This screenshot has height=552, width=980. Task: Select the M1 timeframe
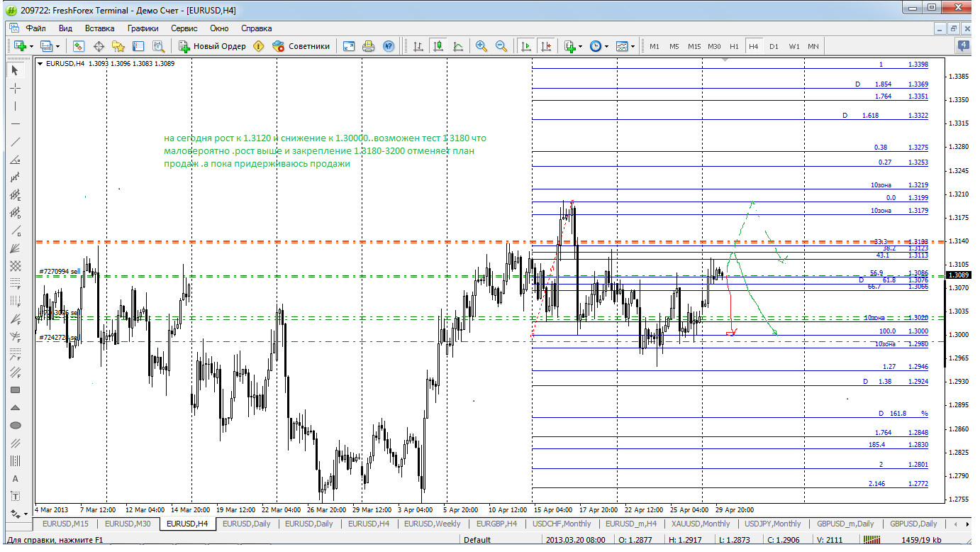[x=654, y=46]
